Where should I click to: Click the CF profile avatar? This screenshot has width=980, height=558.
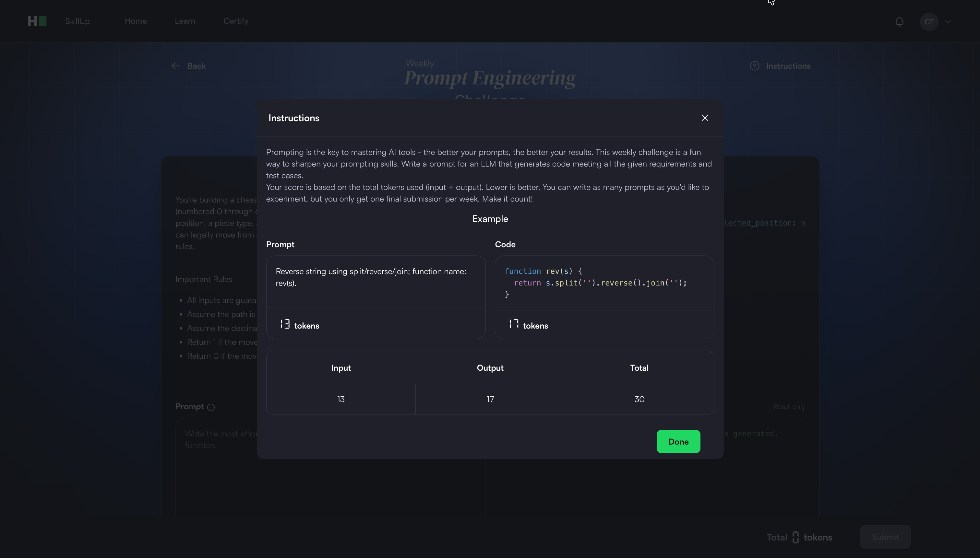(929, 22)
